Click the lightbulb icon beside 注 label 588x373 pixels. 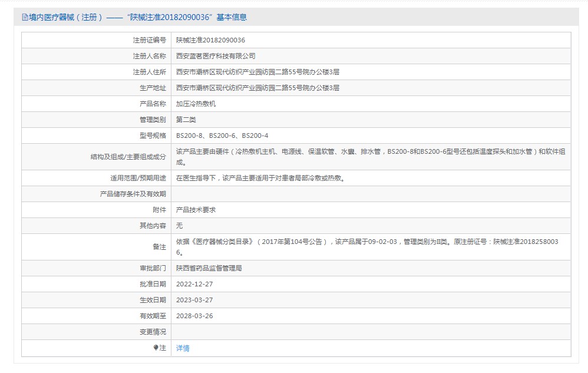tap(156, 348)
